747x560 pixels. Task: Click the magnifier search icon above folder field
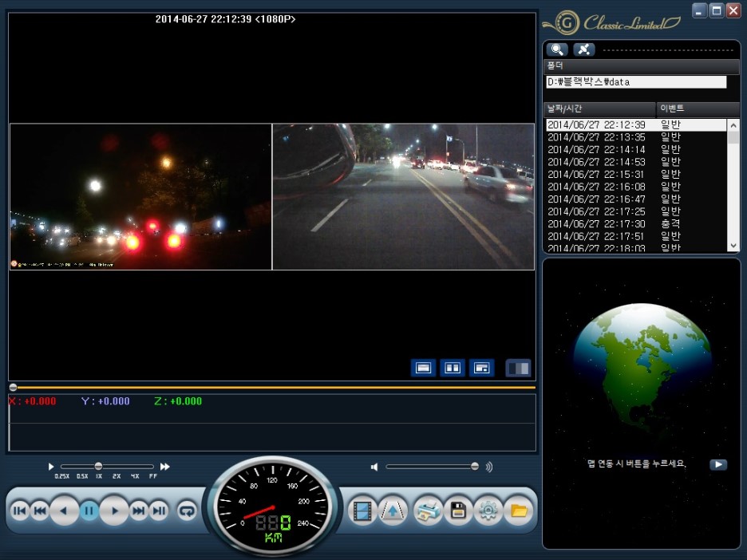(557, 49)
